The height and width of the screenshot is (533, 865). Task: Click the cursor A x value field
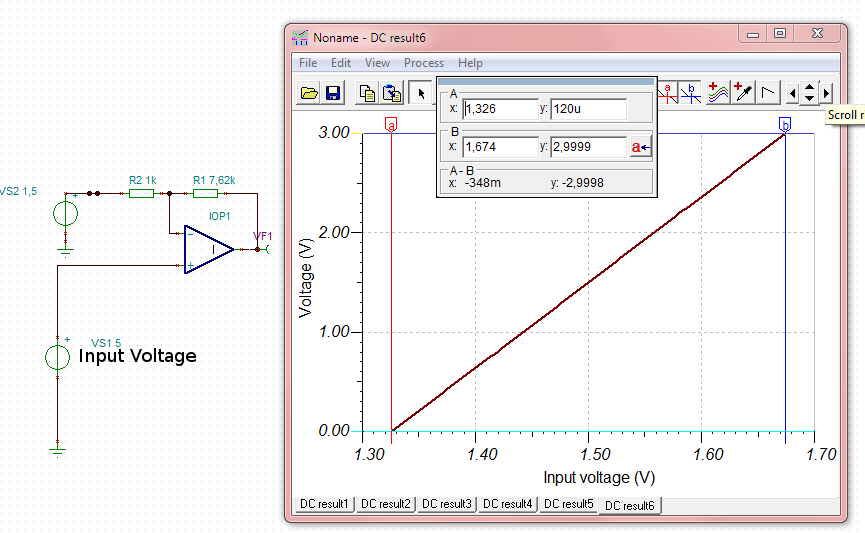tap(500, 109)
